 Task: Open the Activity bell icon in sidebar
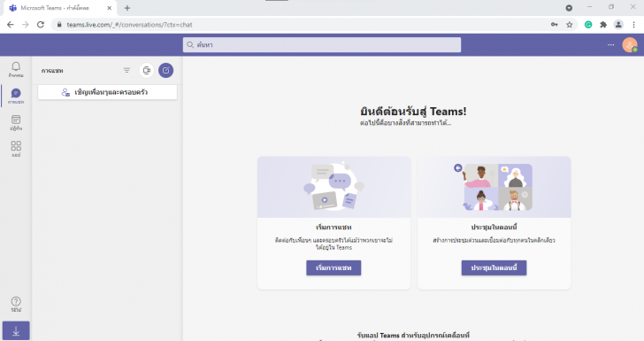coord(16,69)
